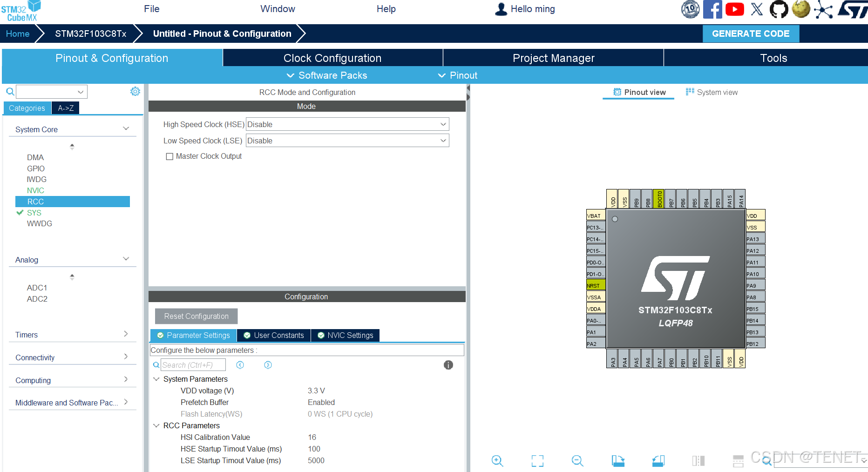
Task: Click the NRST pin on the chip
Action: click(596, 285)
